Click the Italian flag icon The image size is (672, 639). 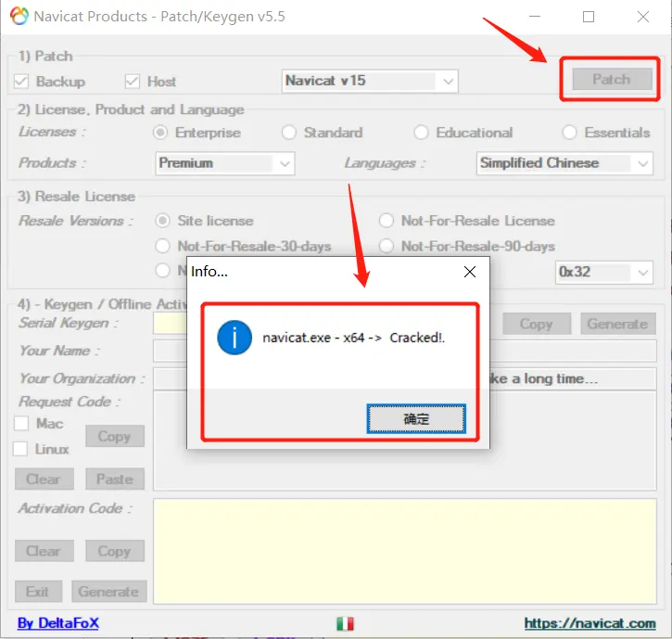pyautogui.click(x=345, y=623)
